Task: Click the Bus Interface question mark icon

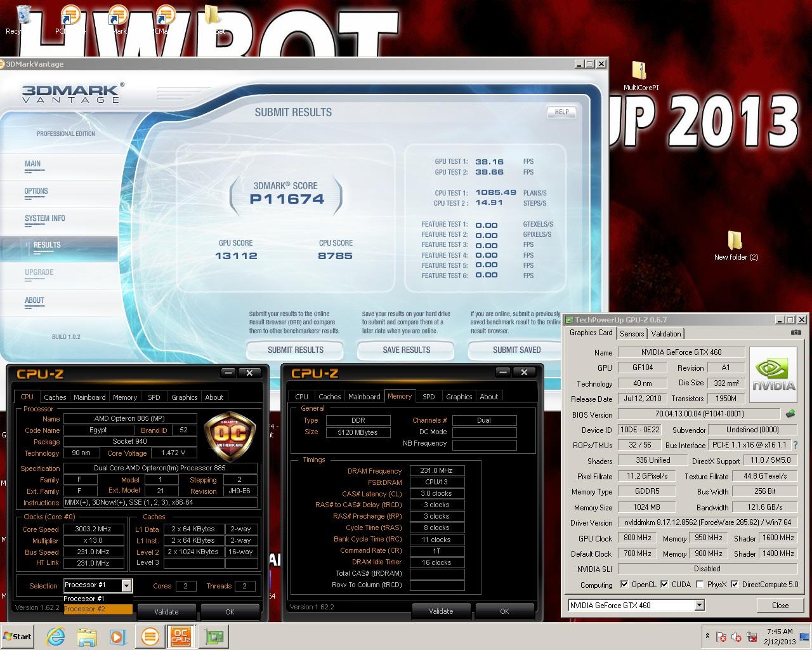Action: click(796, 445)
